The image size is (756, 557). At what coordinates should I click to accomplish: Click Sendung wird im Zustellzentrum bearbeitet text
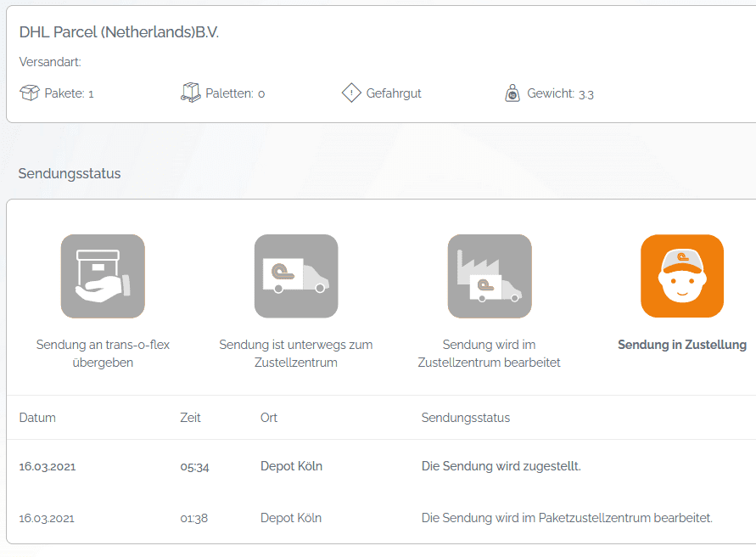click(x=490, y=353)
